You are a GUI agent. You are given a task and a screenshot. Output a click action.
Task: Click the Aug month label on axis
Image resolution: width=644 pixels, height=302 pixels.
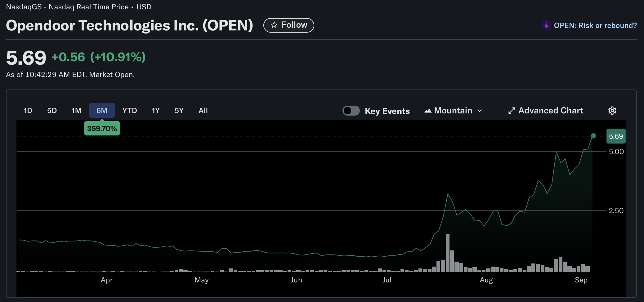[486, 280]
